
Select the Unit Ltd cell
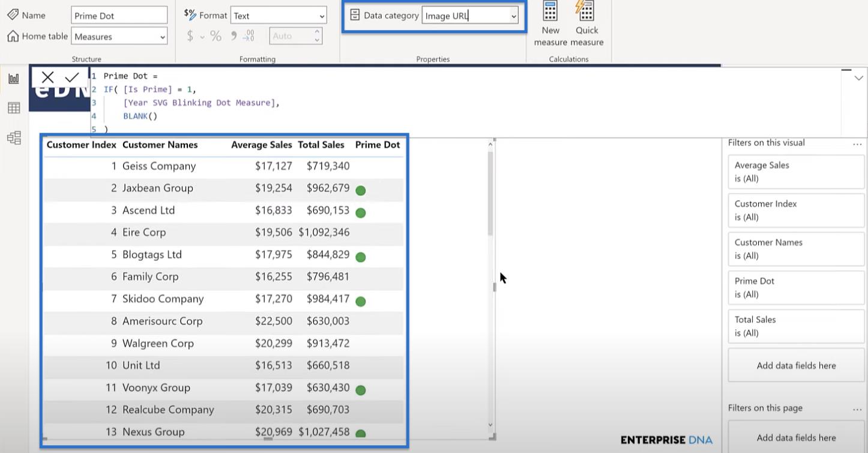[141, 365]
